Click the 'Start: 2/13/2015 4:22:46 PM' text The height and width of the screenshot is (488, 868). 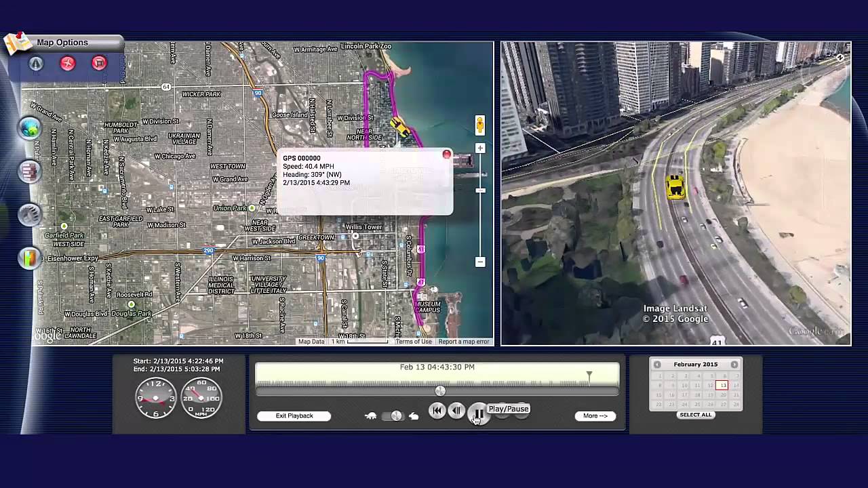(x=178, y=361)
